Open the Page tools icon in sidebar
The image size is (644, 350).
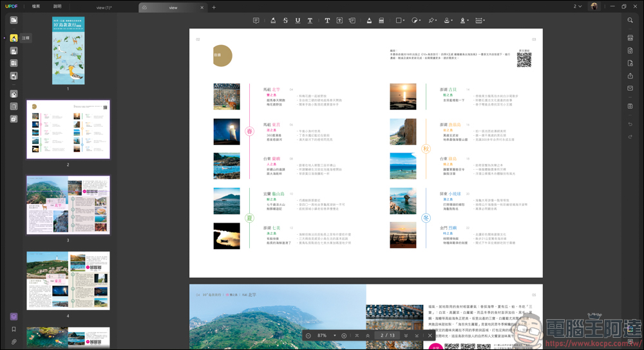coord(14,94)
